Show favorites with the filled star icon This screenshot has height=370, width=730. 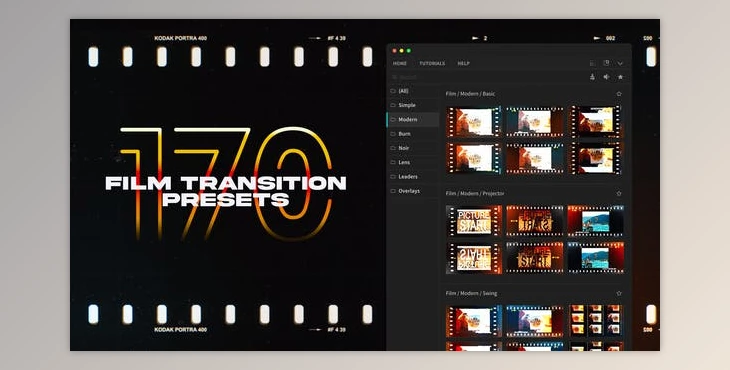click(x=620, y=77)
